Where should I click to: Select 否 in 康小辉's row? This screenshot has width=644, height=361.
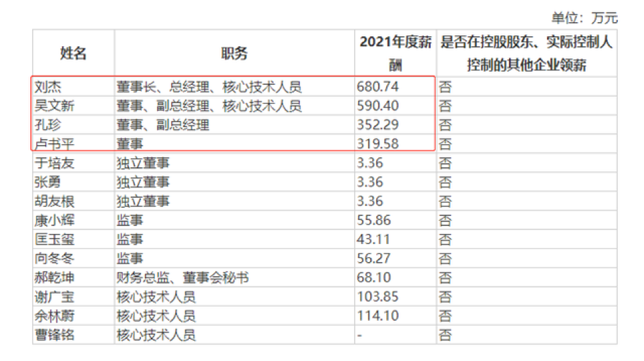pos(446,221)
